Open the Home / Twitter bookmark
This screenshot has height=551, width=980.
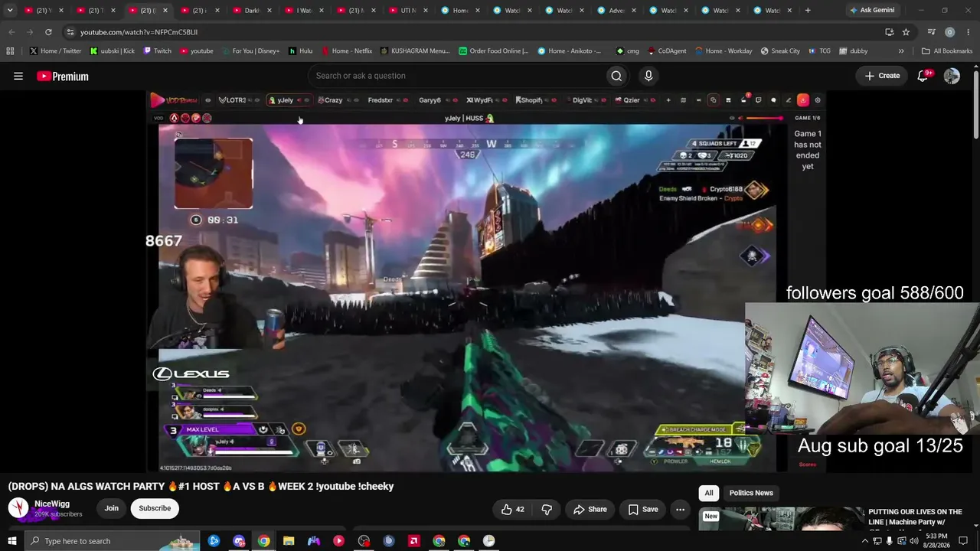(x=55, y=51)
